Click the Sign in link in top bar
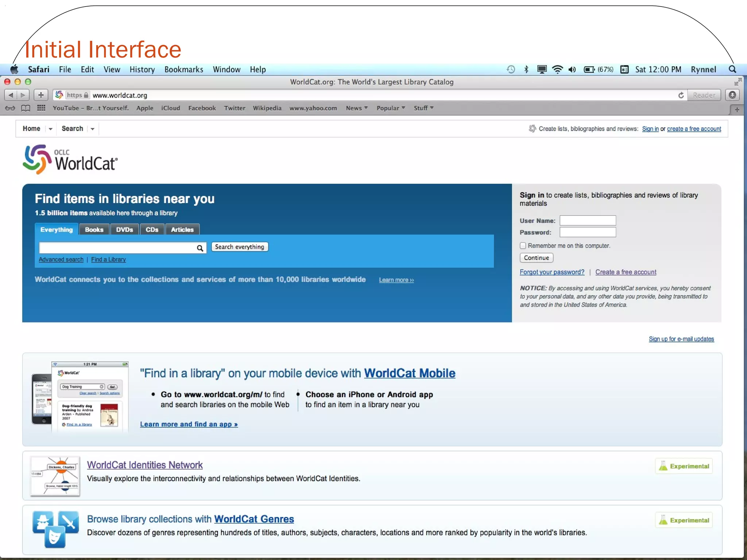Screen dimensions: 747x560 [x=650, y=129]
